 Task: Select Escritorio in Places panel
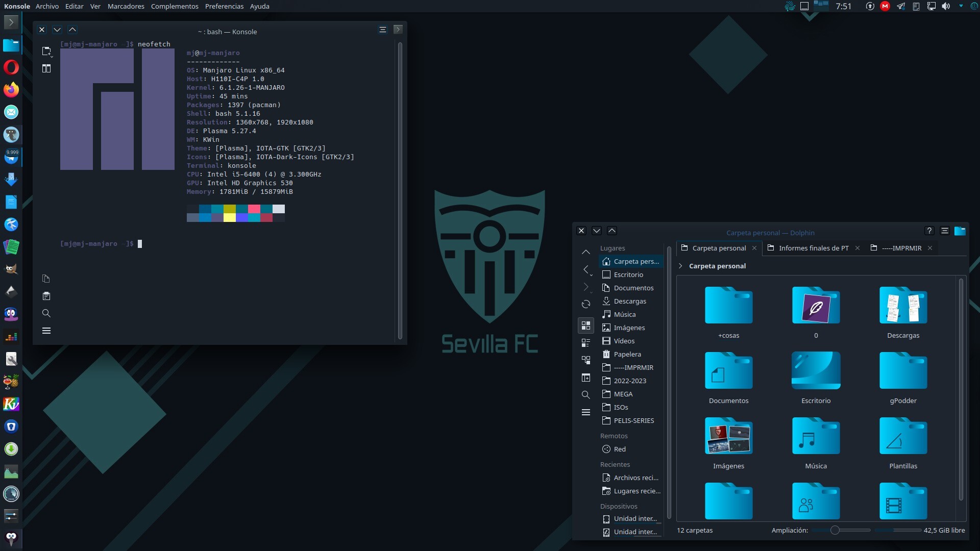click(631, 274)
